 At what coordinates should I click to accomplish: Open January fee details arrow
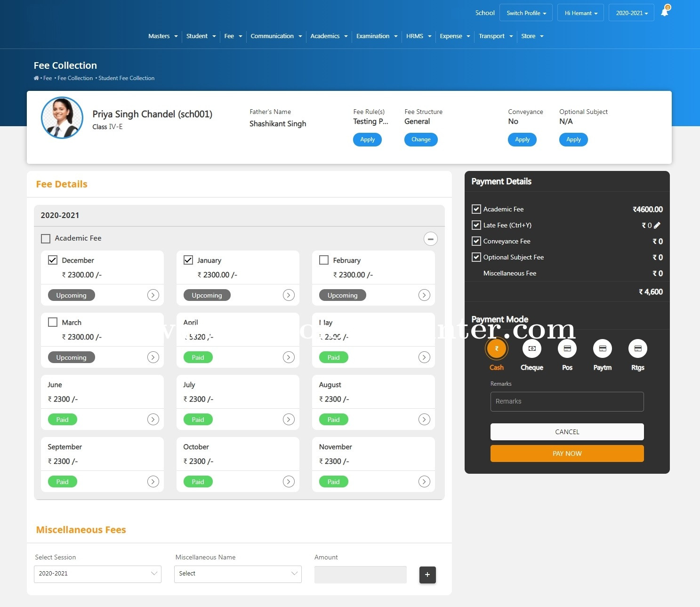coord(289,295)
